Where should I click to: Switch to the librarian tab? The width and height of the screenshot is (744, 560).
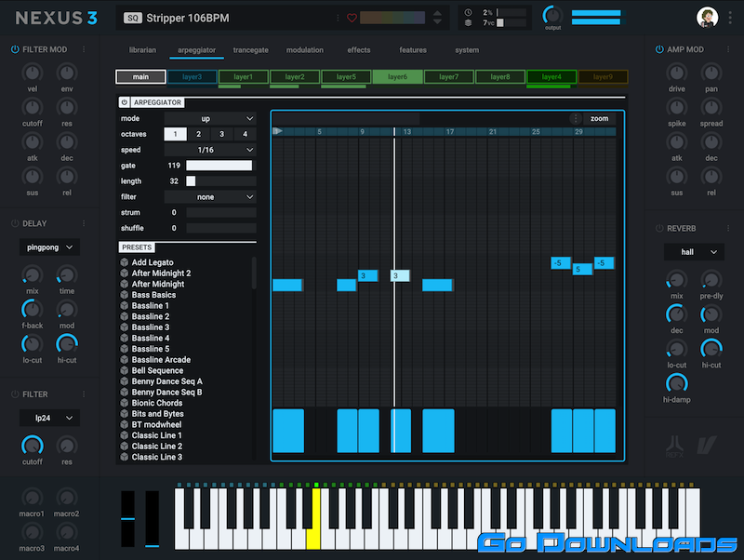pyautogui.click(x=142, y=50)
